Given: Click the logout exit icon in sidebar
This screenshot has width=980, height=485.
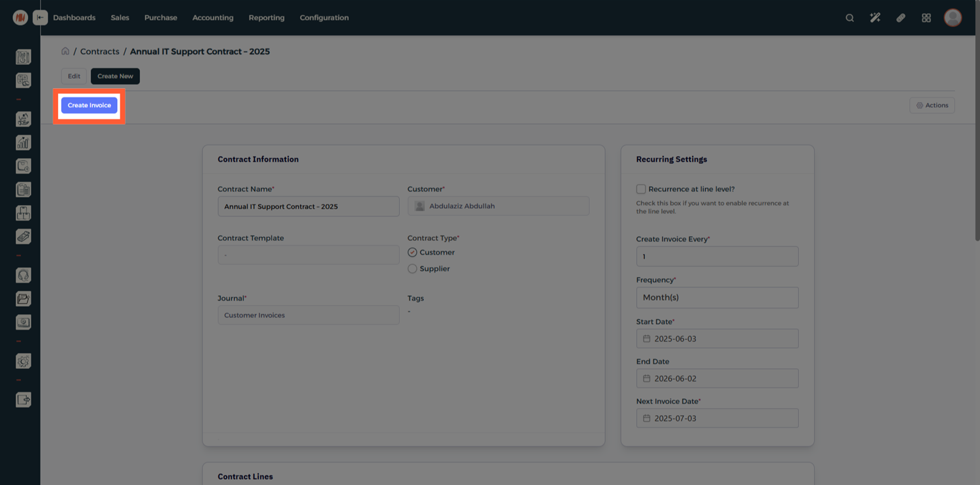Looking at the screenshot, I should click(24, 399).
